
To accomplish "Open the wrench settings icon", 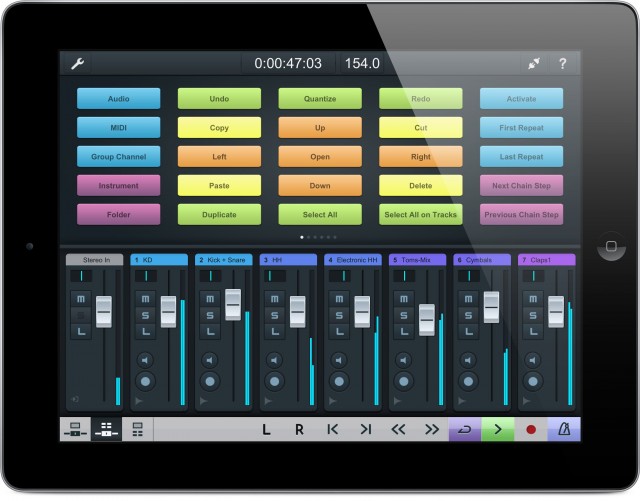I will [77, 64].
